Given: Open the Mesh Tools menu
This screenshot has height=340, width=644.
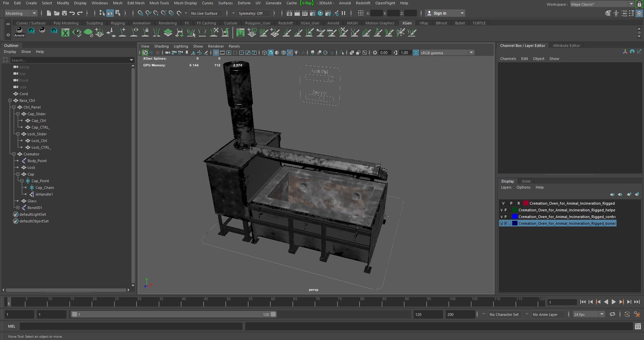Looking at the screenshot, I should pyautogui.click(x=159, y=3).
